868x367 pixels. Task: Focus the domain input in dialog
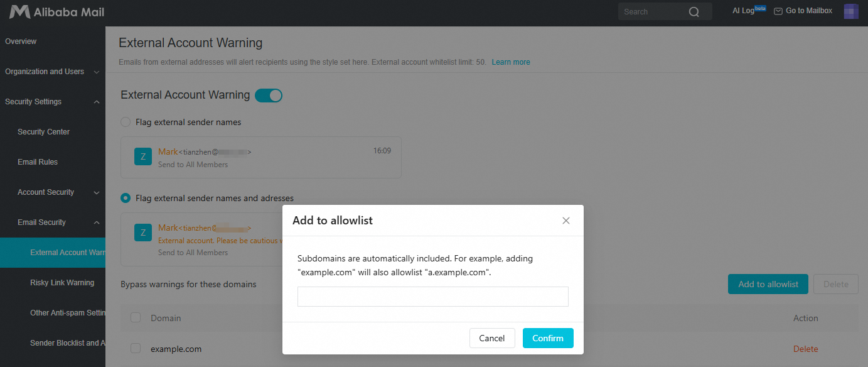pyautogui.click(x=433, y=297)
